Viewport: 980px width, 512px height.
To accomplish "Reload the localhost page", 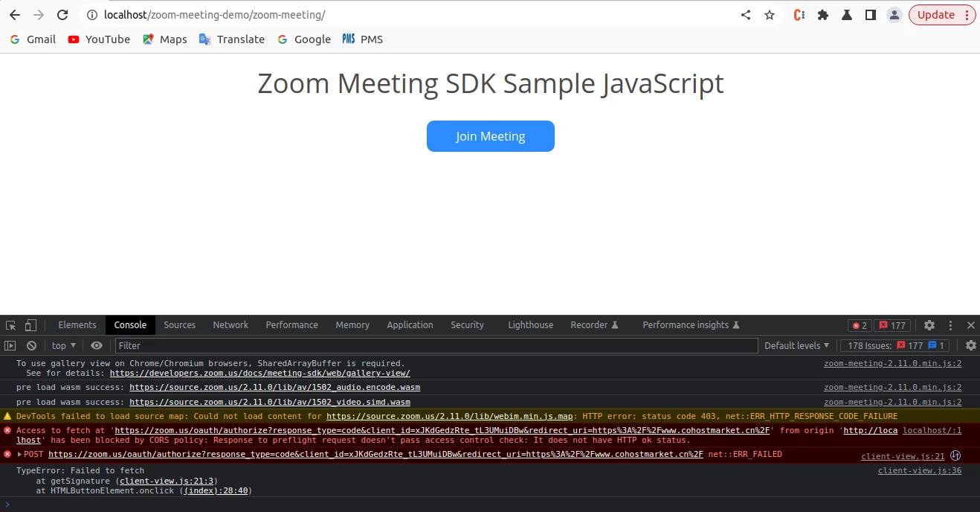I will pos(62,15).
